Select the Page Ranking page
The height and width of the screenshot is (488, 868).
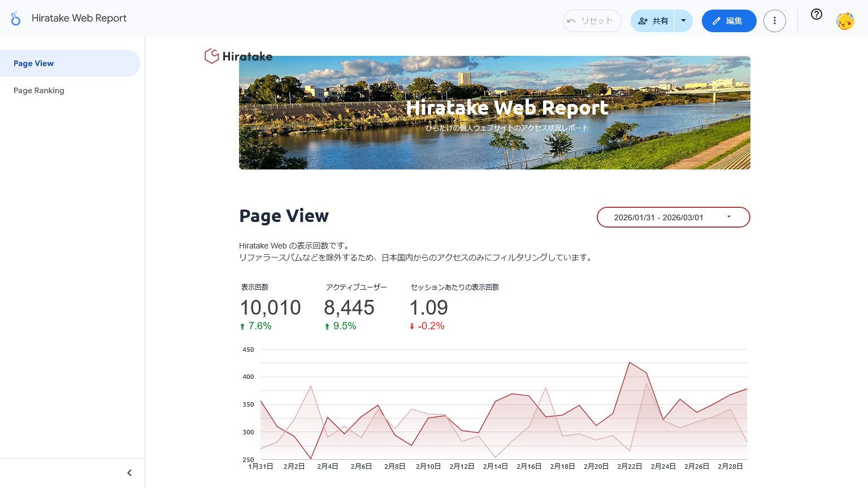click(x=39, y=90)
